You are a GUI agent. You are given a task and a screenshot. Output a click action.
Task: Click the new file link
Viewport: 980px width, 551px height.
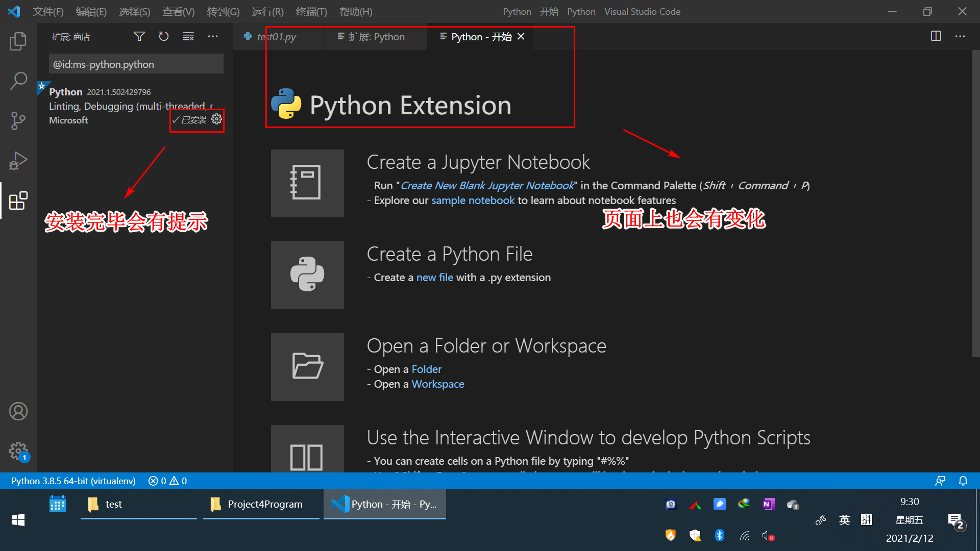[x=434, y=277]
